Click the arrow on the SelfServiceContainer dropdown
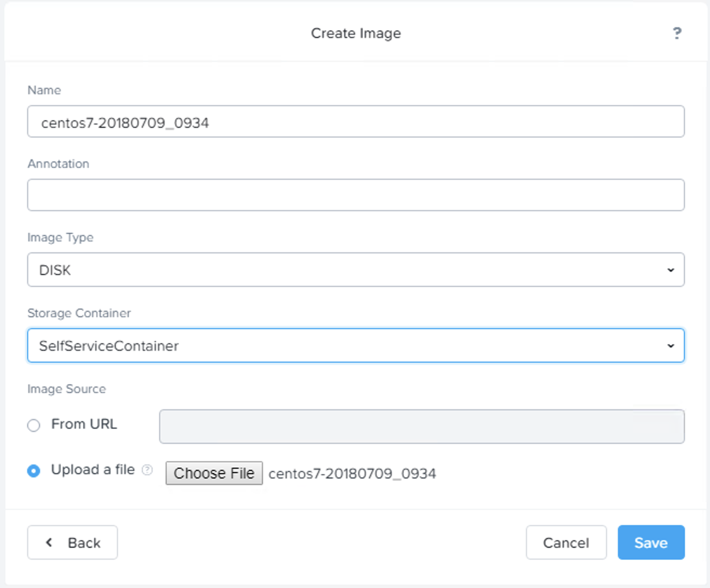Screen dimensions: 710x588 [670, 345]
